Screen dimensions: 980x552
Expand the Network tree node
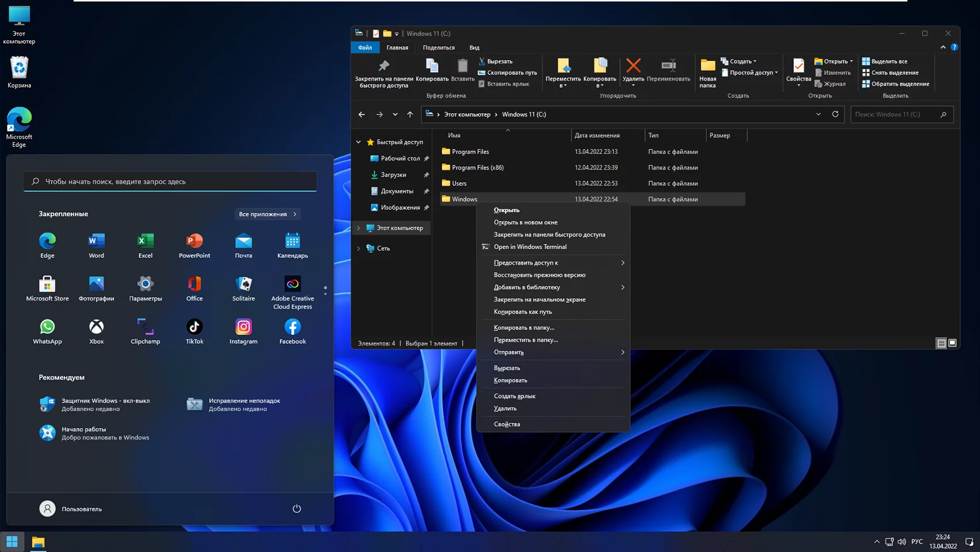[359, 249]
